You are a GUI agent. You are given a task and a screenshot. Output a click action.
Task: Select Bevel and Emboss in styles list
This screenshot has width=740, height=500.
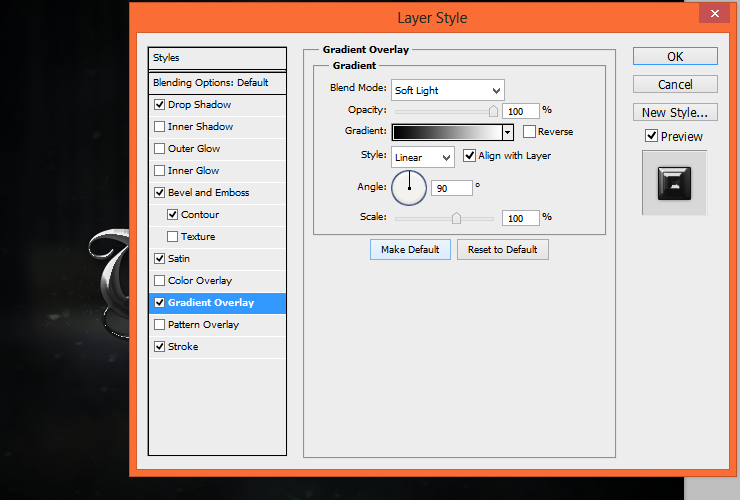point(209,193)
